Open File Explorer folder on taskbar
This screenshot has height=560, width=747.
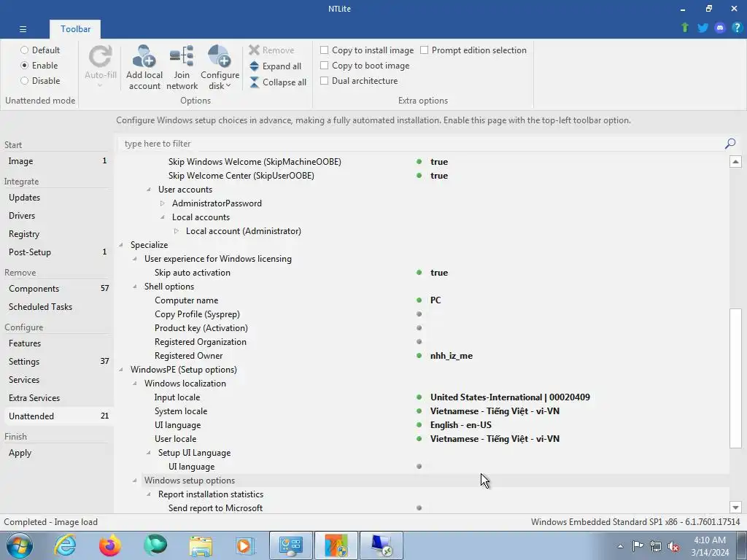click(x=201, y=545)
